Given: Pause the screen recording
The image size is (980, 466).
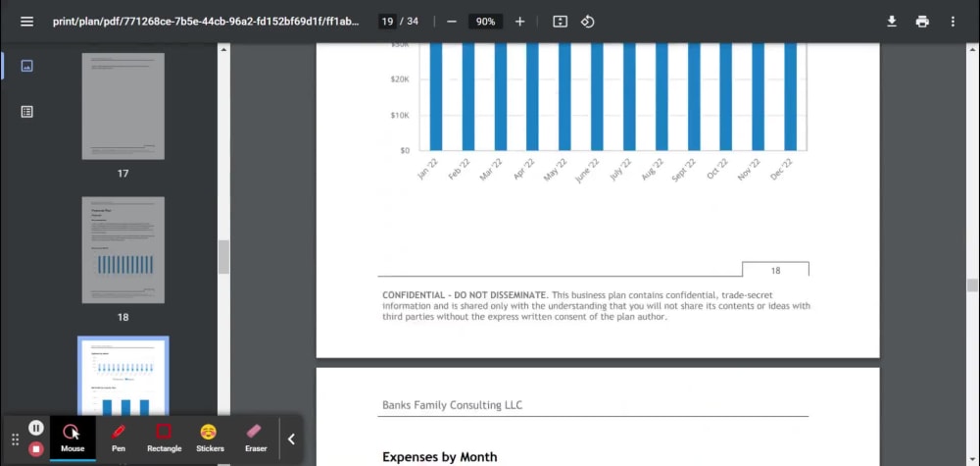Looking at the screenshot, I should pyautogui.click(x=36, y=429).
